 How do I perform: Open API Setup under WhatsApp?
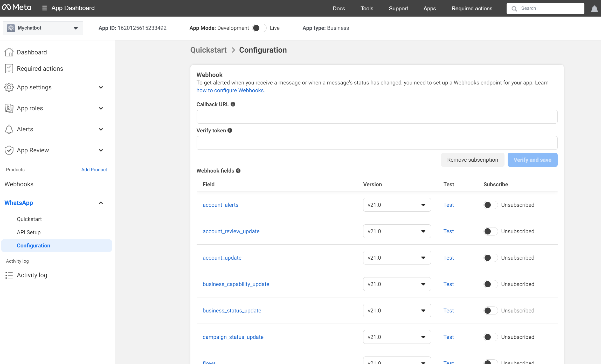pyautogui.click(x=29, y=232)
